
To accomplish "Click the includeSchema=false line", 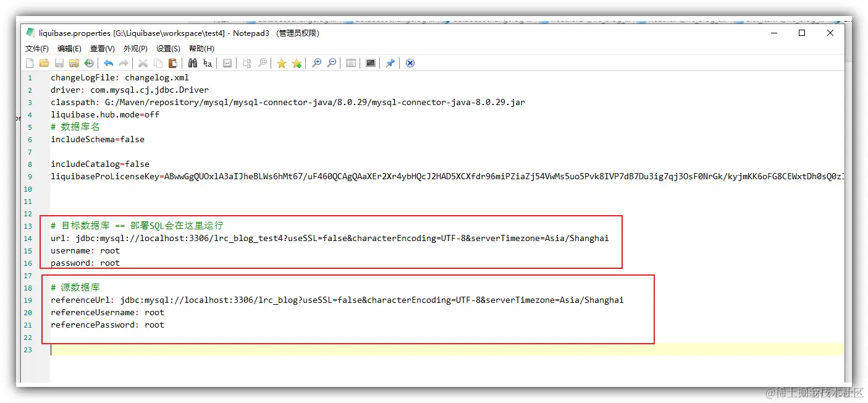I will [x=98, y=140].
